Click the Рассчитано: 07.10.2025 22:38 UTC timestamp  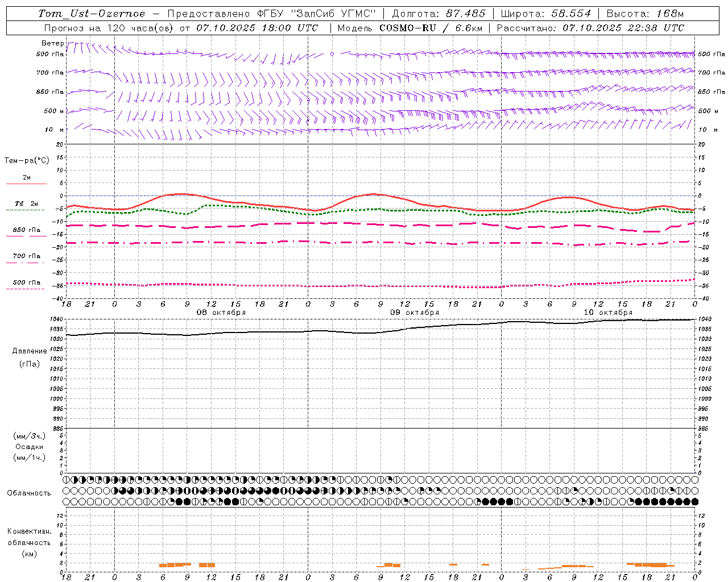click(590, 28)
